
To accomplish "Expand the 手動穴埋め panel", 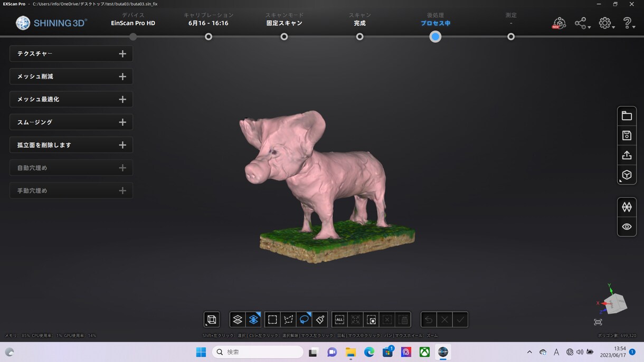I will pos(71,190).
